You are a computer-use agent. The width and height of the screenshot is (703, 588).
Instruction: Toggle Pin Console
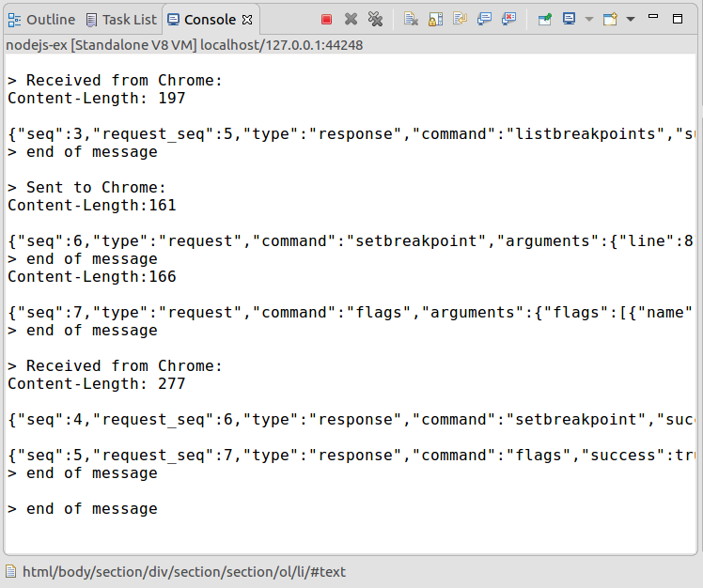[x=545, y=19]
